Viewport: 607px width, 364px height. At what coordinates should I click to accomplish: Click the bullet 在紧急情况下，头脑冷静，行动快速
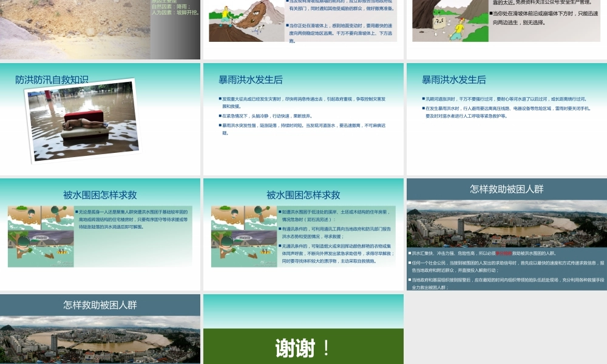point(266,116)
